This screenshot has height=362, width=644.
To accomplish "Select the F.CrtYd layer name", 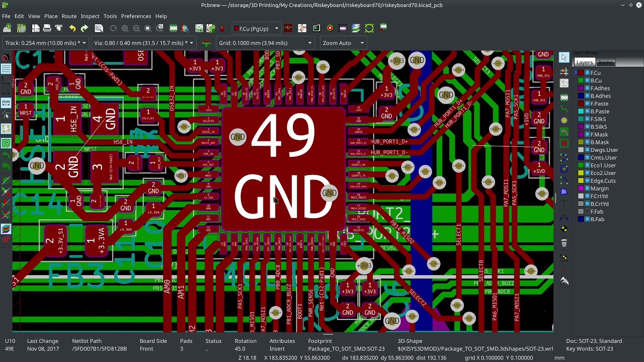I will tap(599, 196).
